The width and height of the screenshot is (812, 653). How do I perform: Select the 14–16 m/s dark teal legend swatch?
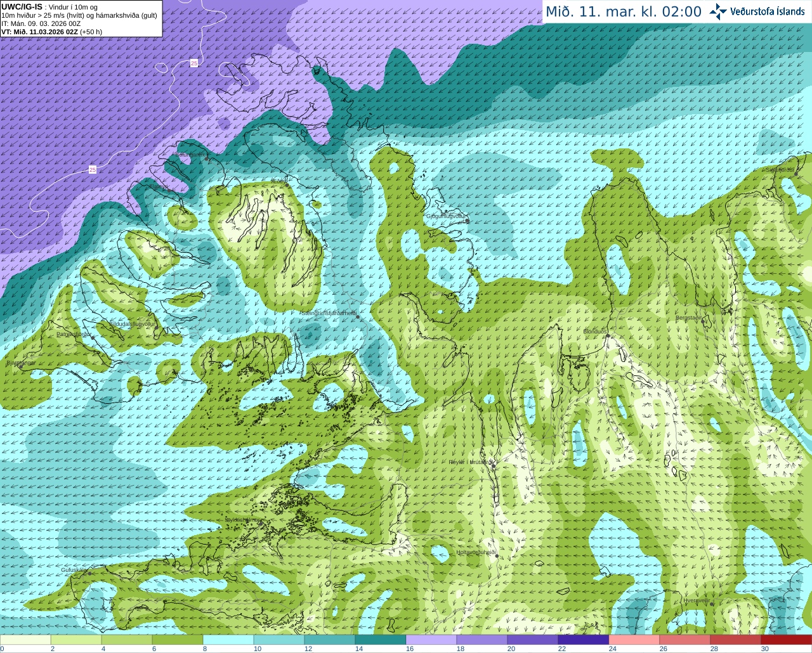coord(381,640)
